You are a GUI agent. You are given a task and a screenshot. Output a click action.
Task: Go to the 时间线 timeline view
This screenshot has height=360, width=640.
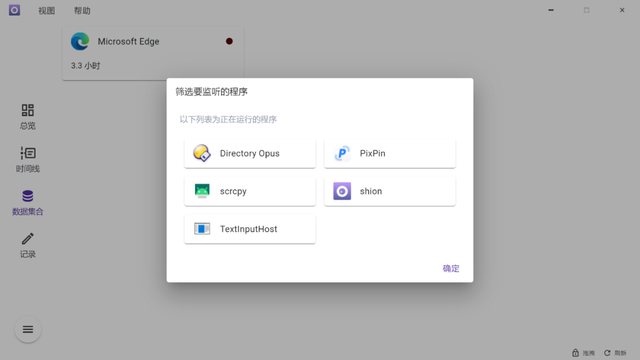pyautogui.click(x=28, y=160)
